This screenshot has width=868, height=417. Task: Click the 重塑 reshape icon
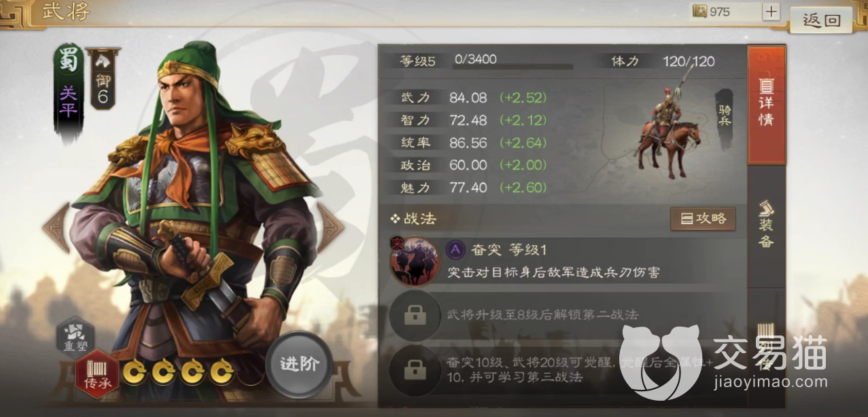(x=76, y=338)
